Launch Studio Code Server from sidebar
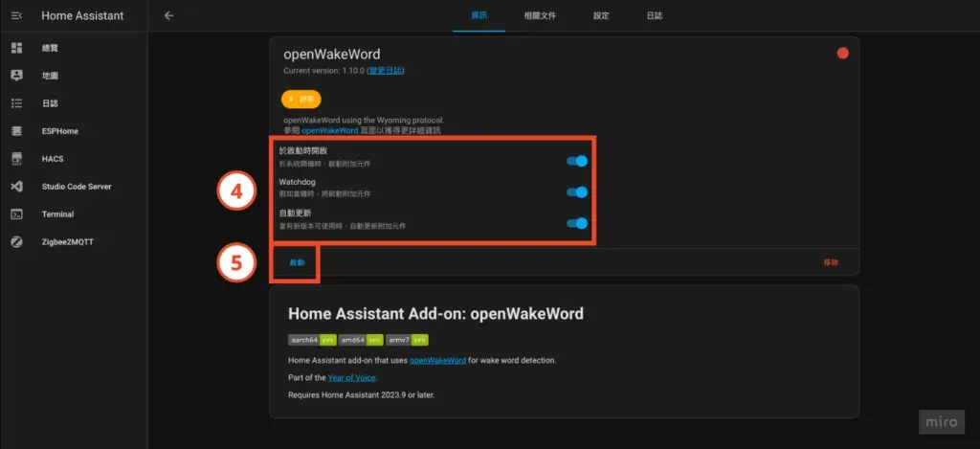The image size is (980, 449). pos(16,187)
